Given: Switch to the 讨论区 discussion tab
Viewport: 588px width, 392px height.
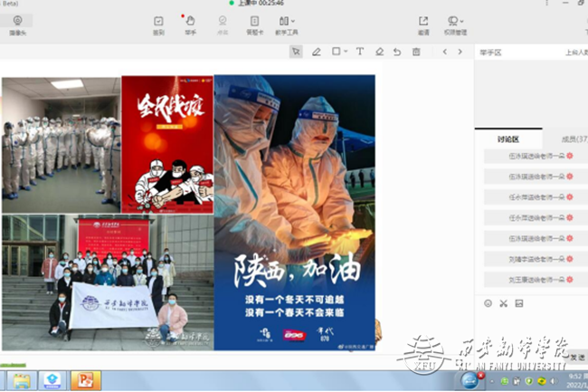Looking at the screenshot, I should tap(508, 139).
